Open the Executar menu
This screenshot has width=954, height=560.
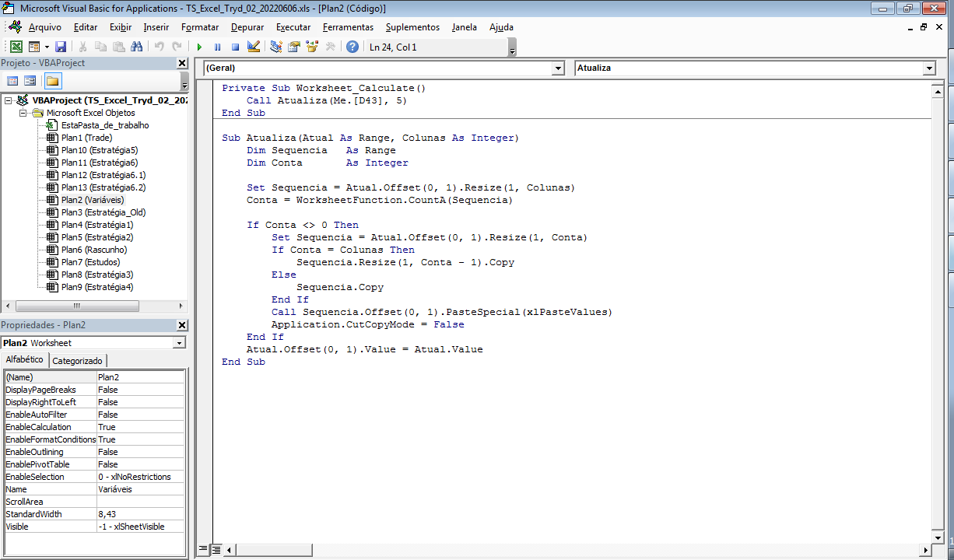[293, 27]
